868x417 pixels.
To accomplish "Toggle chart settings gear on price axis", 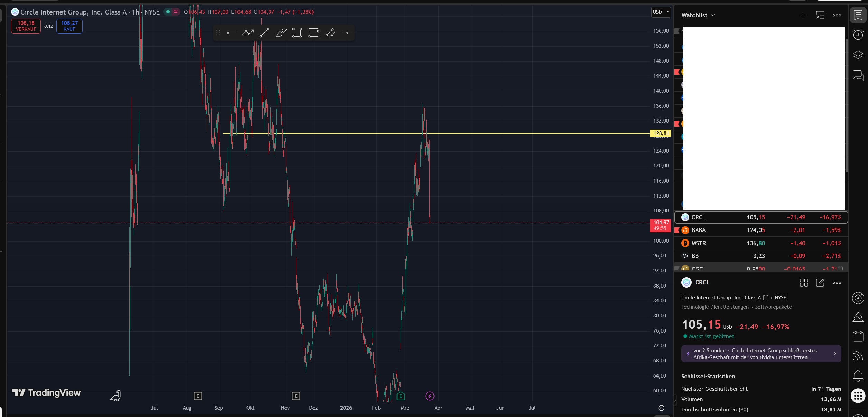I will click(x=661, y=408).
